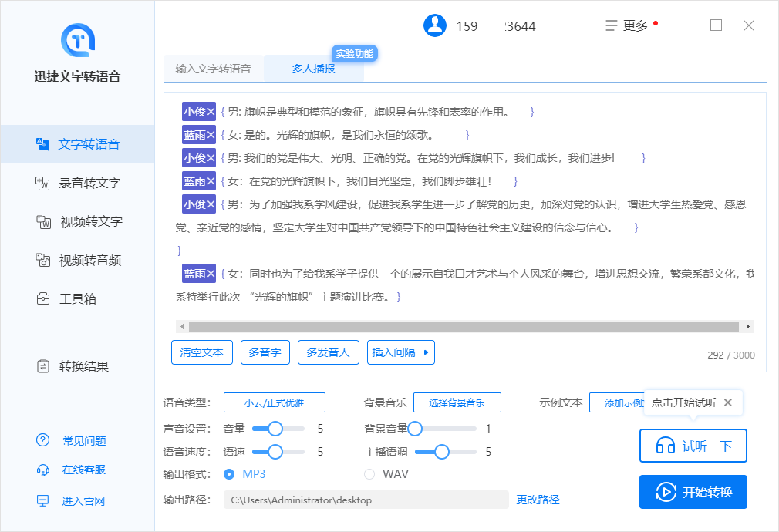The image size is (779, 532).
Task: Open 在线客服 online support
Action: click(x=83, y=470)
